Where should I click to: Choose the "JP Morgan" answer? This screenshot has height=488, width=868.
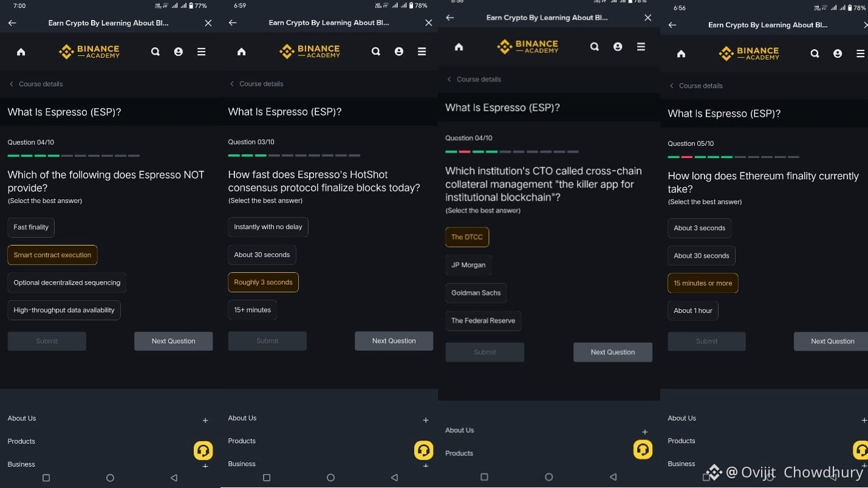tap(468, 265)
